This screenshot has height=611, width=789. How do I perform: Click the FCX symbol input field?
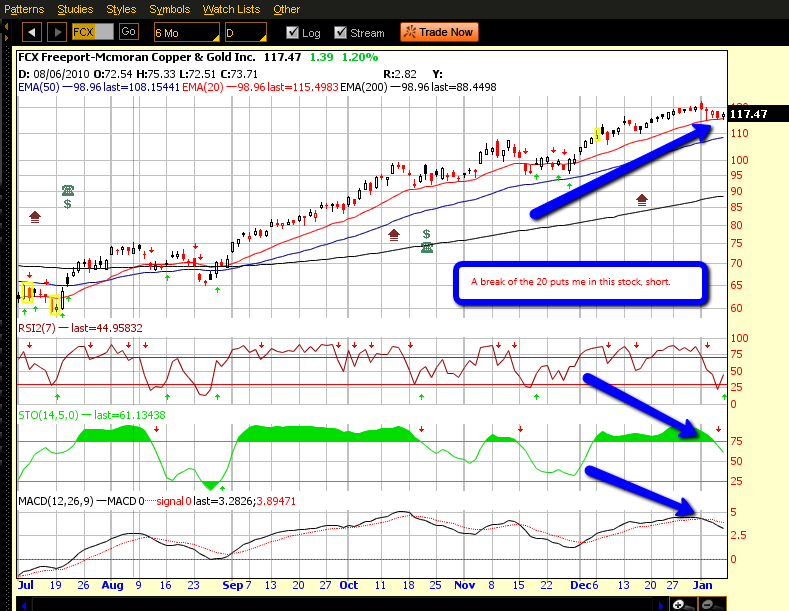pos(93,32)
